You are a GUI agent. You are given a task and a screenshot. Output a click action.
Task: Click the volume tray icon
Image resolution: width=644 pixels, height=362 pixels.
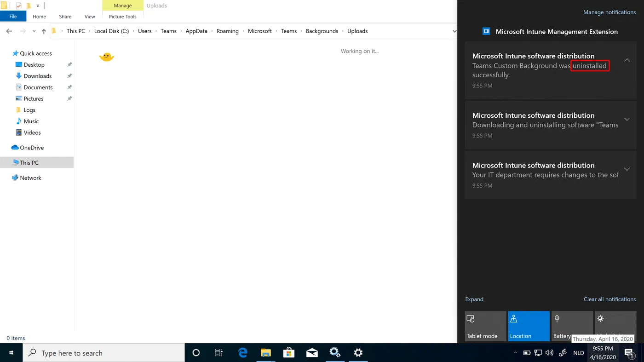(549, 353)
